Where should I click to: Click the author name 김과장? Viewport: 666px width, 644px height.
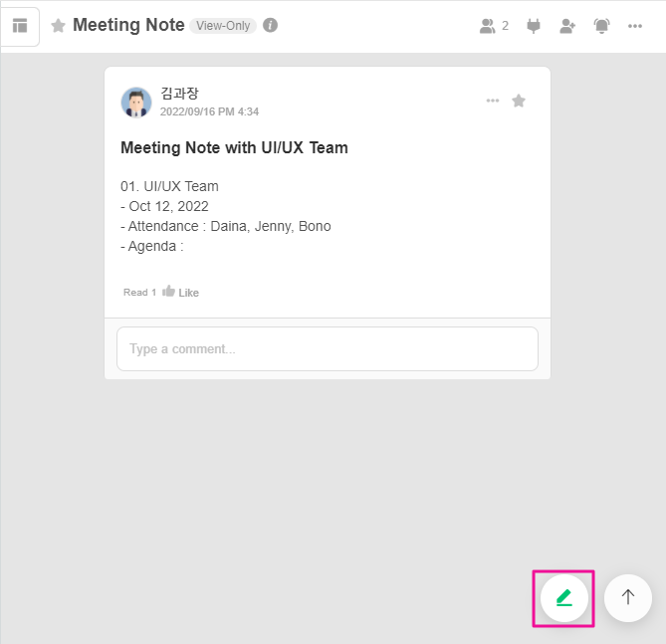tap(179, 94)
